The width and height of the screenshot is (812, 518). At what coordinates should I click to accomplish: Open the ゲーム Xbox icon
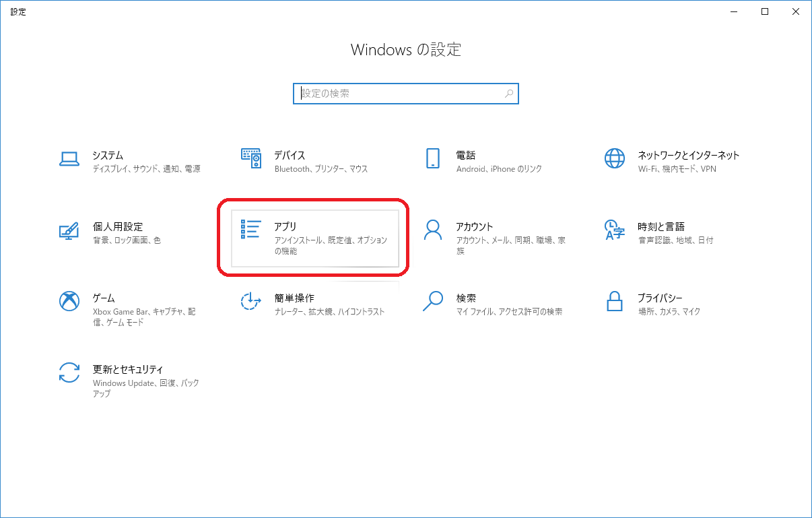tap(69, 302)
